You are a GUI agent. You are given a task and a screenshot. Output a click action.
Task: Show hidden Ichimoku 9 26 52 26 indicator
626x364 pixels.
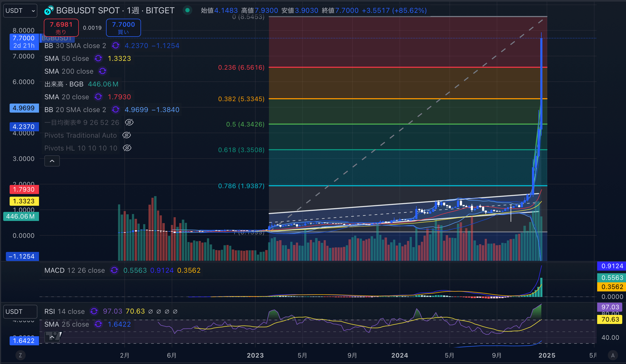(x=129, y=122)
